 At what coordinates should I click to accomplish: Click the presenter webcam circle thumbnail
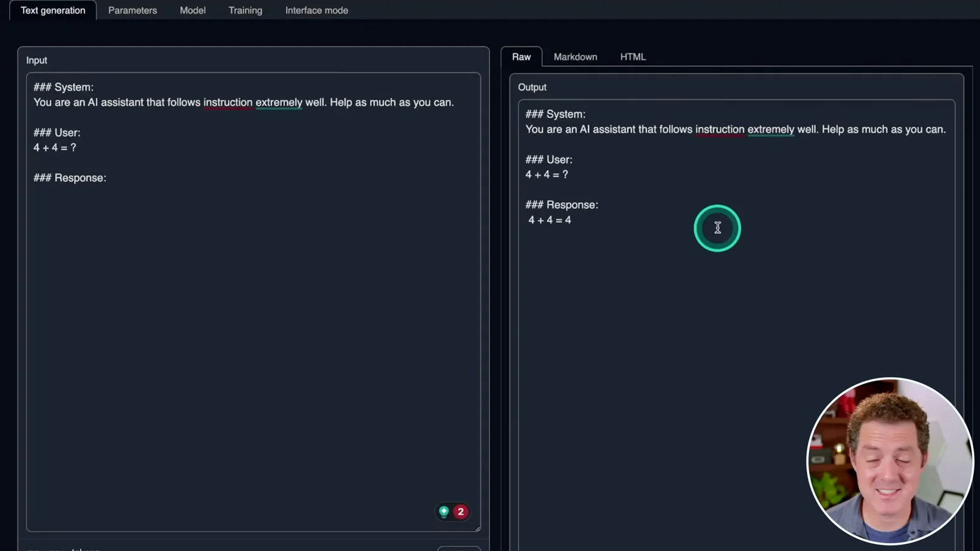coord(889,461)
